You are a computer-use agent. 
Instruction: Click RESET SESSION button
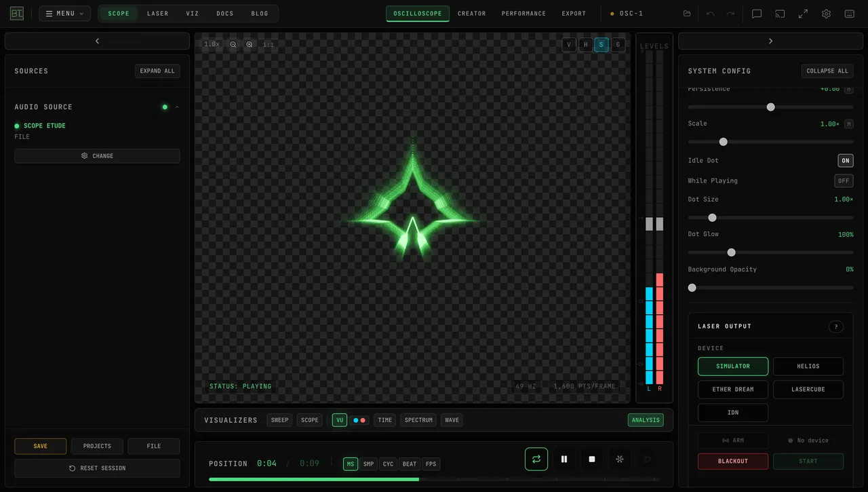(x=97, y=468)
